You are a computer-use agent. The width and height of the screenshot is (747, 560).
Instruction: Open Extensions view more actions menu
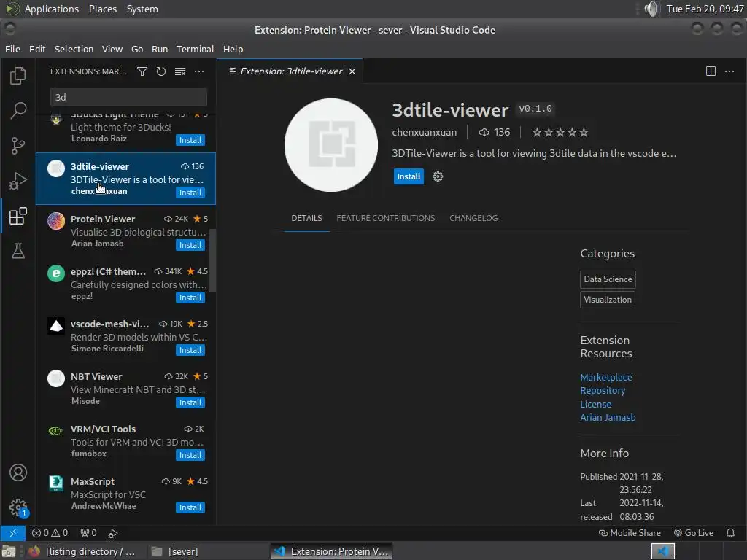tap(199, 71)
